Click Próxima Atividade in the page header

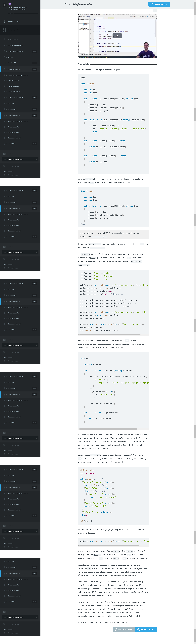click(159, 4)
